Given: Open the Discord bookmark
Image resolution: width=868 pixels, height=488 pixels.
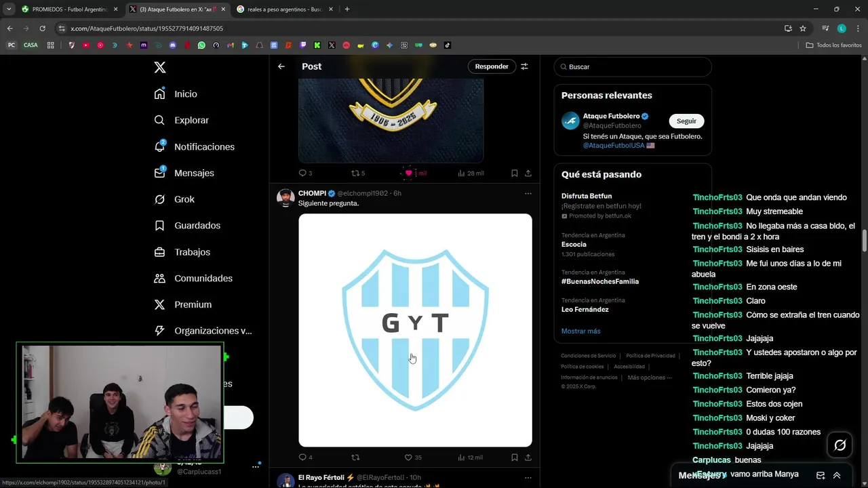Looking at the screenshot, I should 172,45.
